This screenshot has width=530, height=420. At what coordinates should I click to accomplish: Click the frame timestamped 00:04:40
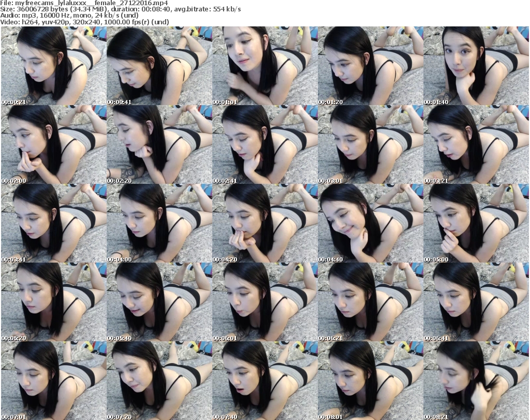tap(370, 223)
